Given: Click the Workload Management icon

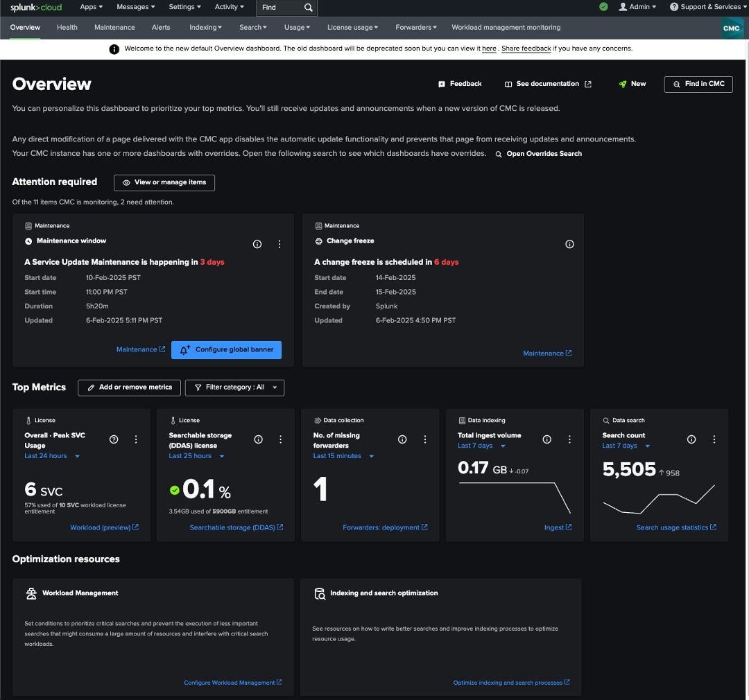Looking at the screenshot, I should 31,593.
